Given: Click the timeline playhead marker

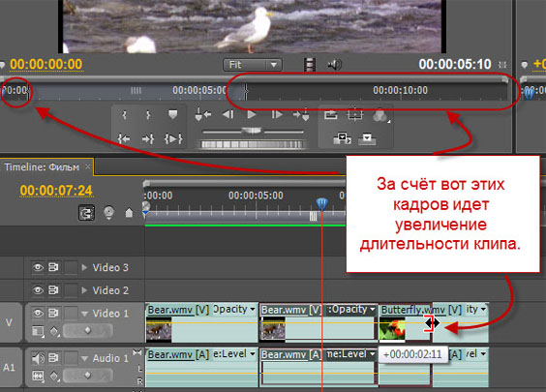Looking at the screenshot, I should 321,203.
